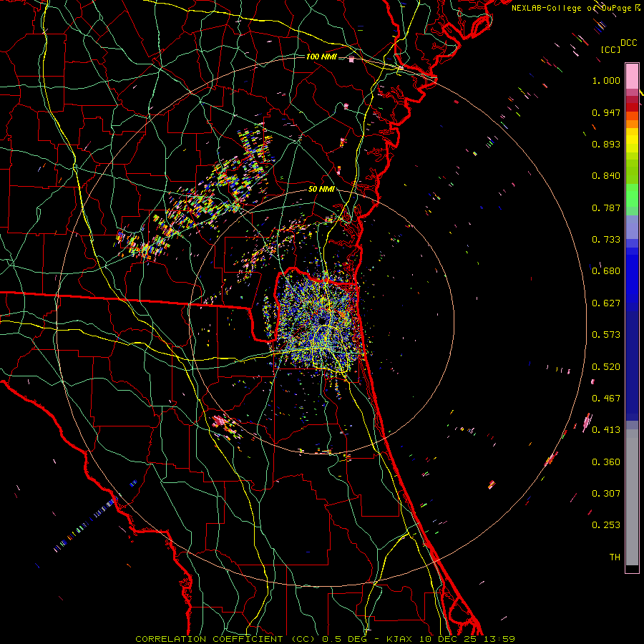
Task: Select the 0.733 scale value
Action: pos(606,240)
